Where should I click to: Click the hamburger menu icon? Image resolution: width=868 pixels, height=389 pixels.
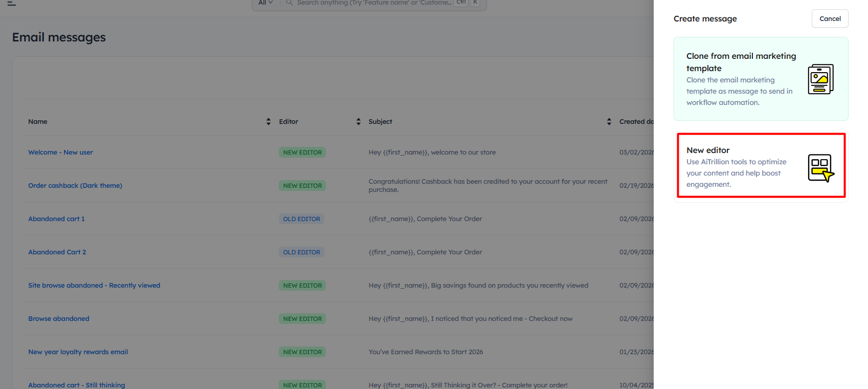coord(12,3)
